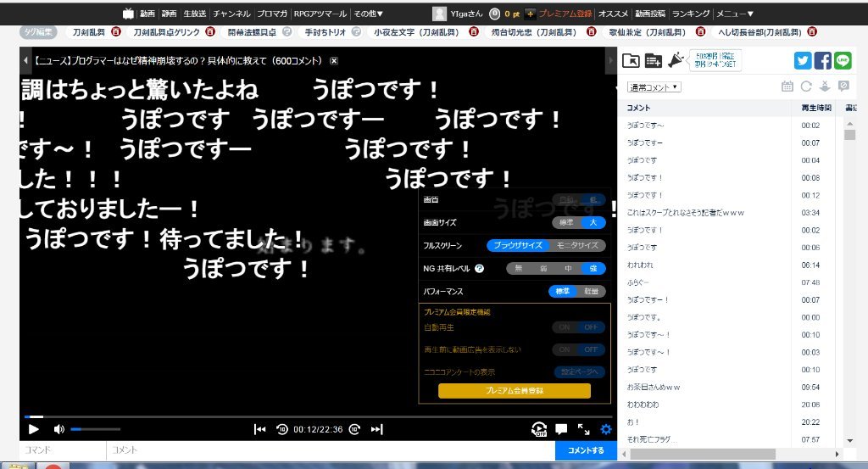Click the タグ編集 button

pos(37,32)
